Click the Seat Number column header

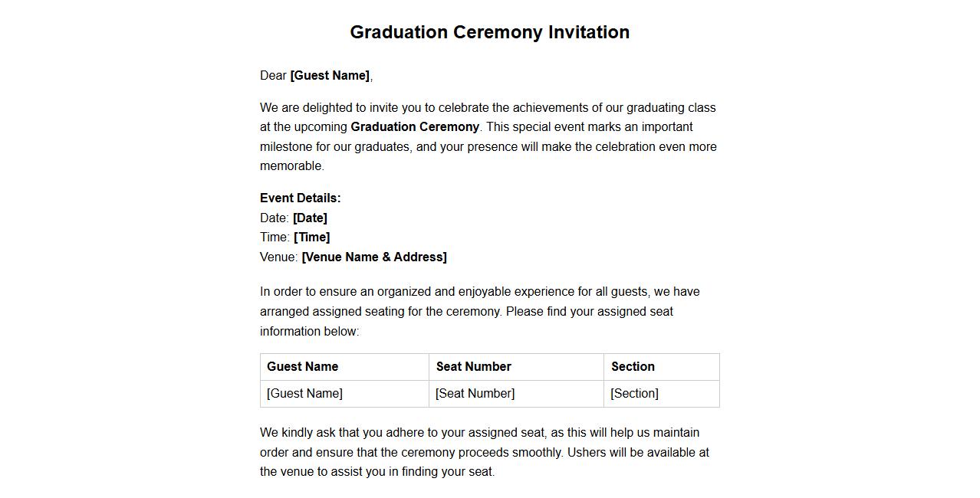pos(474,367)
